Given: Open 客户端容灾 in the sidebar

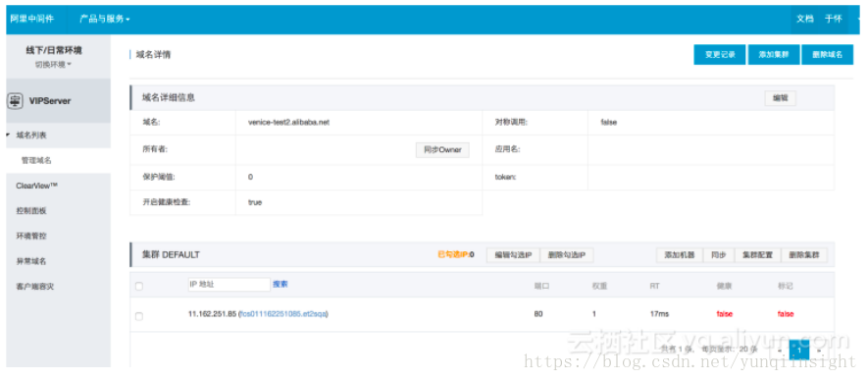Looking at the screenshot, I should point(35,287).
